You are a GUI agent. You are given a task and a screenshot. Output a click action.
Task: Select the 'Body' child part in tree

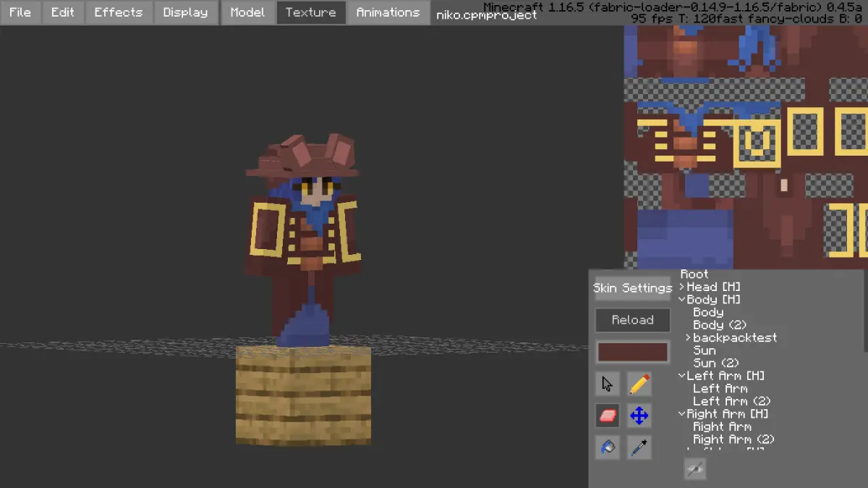click(708, 312)
